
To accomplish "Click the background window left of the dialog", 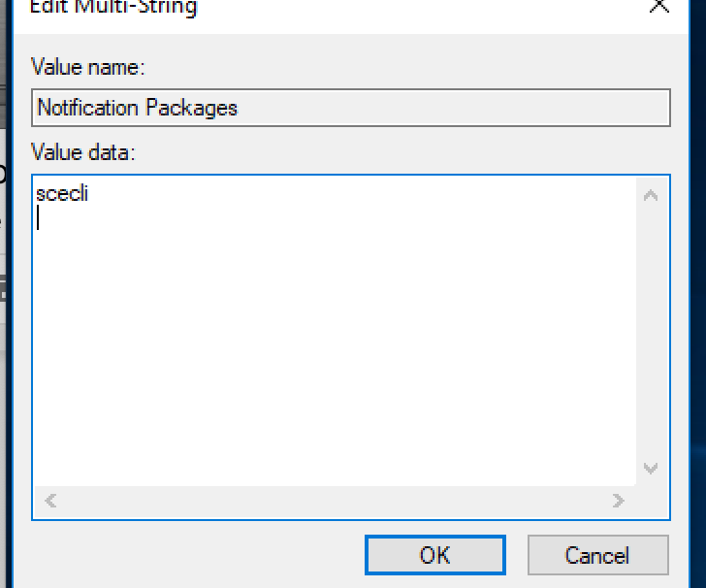I will [x=3, y=388].
